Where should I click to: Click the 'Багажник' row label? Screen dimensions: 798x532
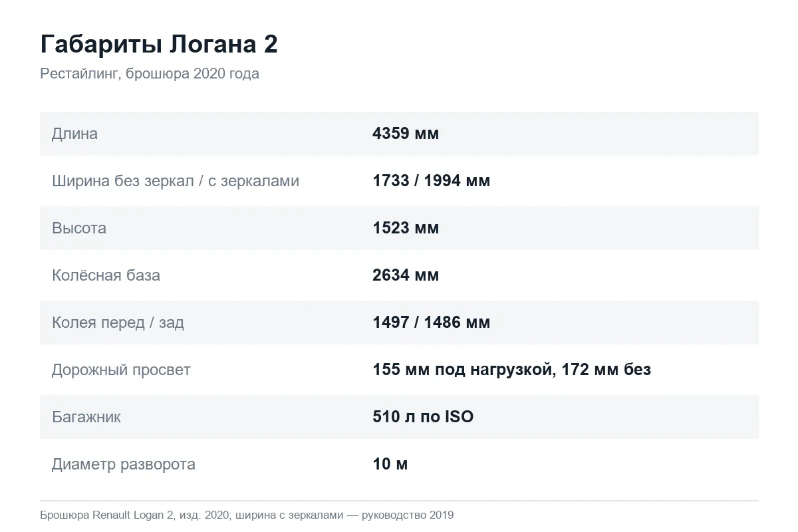point(86,417)
